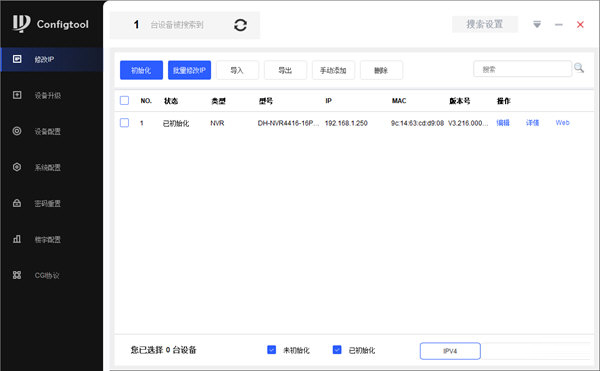
Task: Click the Configtool logo icon
Action: (x=21, y=23)
